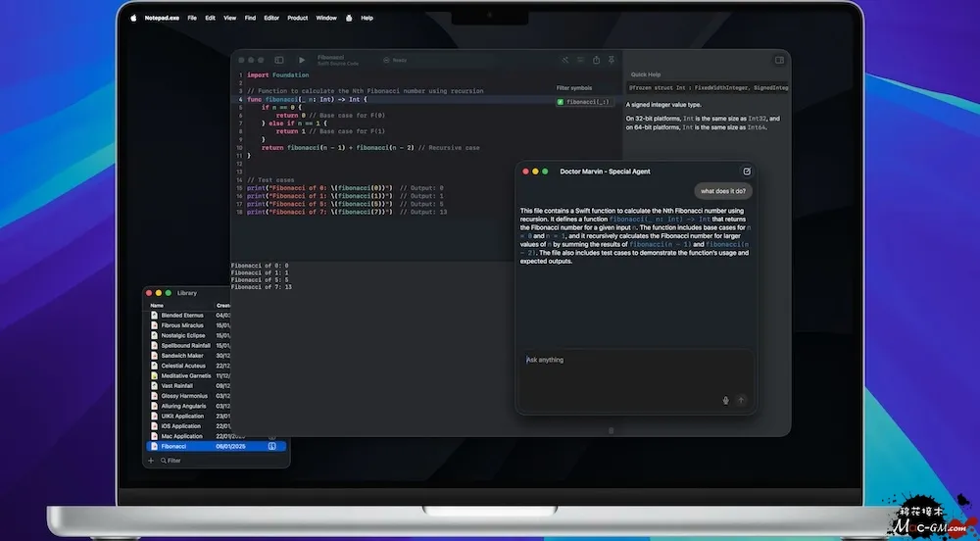
Task: Pin the editor window with the pin icon
Action: pyautogui.click(x=612, y=60)
